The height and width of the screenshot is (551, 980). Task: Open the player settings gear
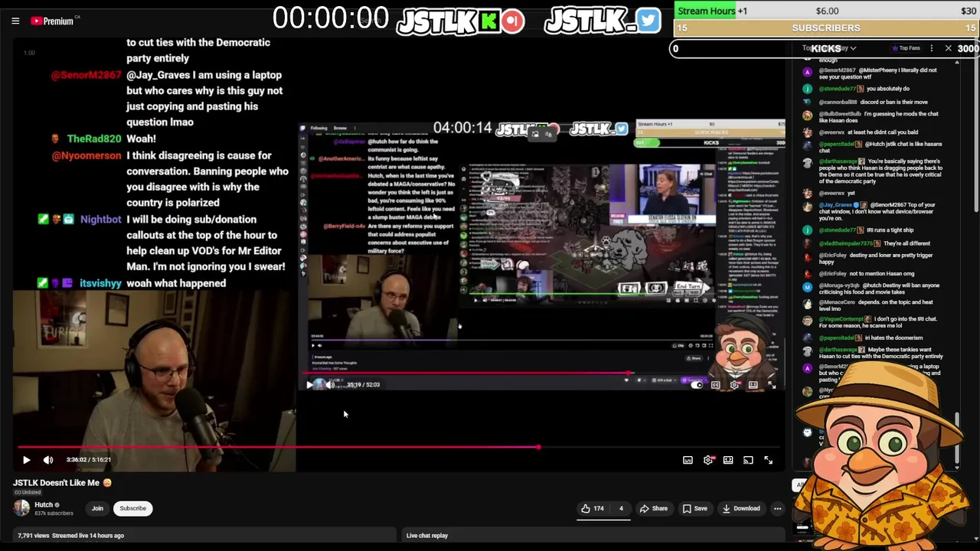point(708,460)
